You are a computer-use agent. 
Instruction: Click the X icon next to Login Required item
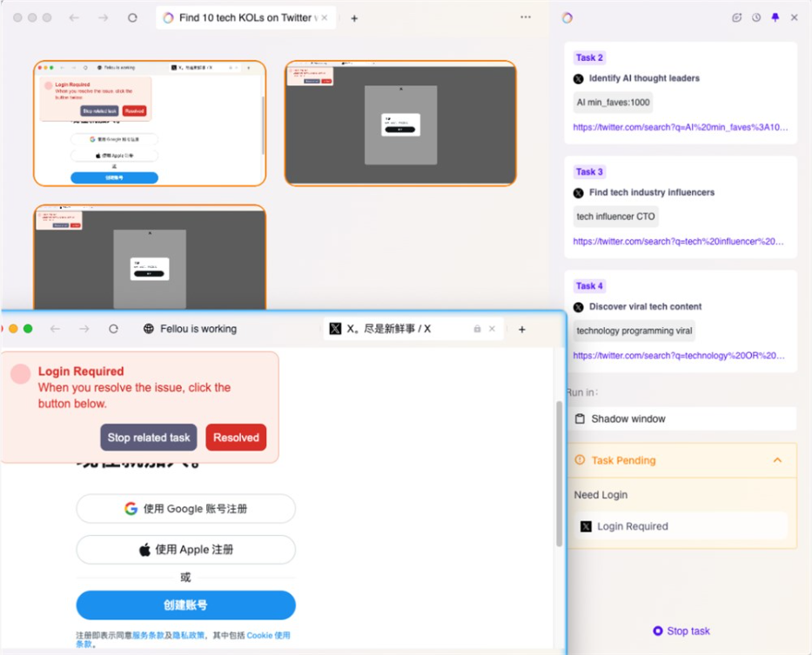586,525
